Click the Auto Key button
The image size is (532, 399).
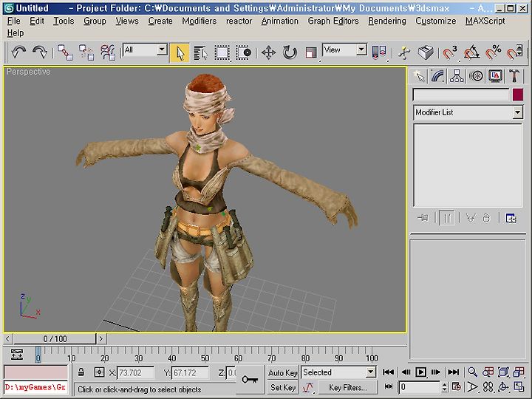pyautogui.click(x=282, y=373)
